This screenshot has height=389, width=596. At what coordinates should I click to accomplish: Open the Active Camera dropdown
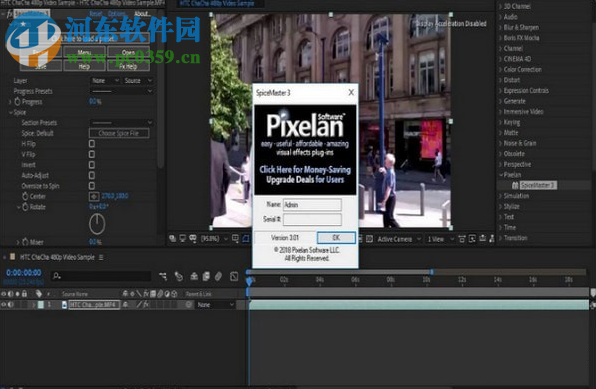[x=399, y=239]
